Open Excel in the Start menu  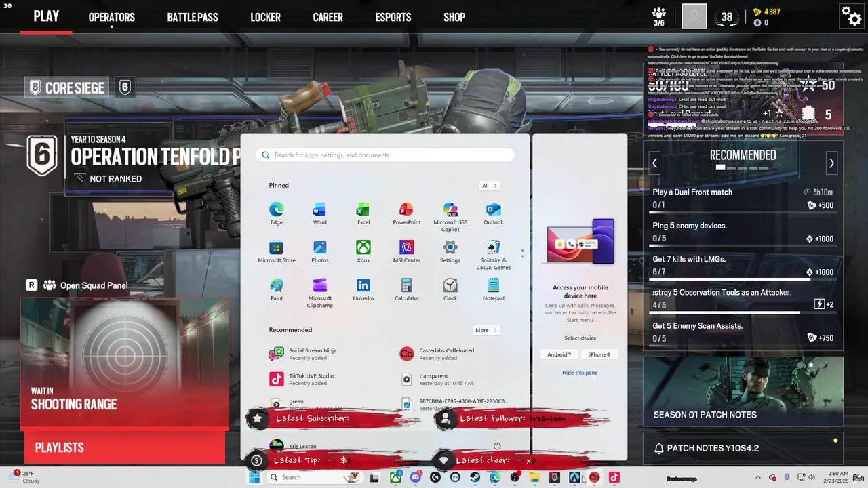pyautogui.click(x=363, y=213)
